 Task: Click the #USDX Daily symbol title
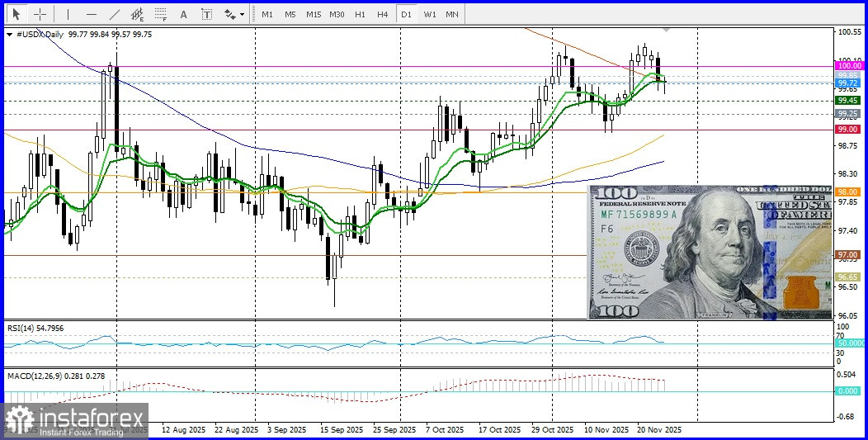pyautogui.click(x=40, y=34)
